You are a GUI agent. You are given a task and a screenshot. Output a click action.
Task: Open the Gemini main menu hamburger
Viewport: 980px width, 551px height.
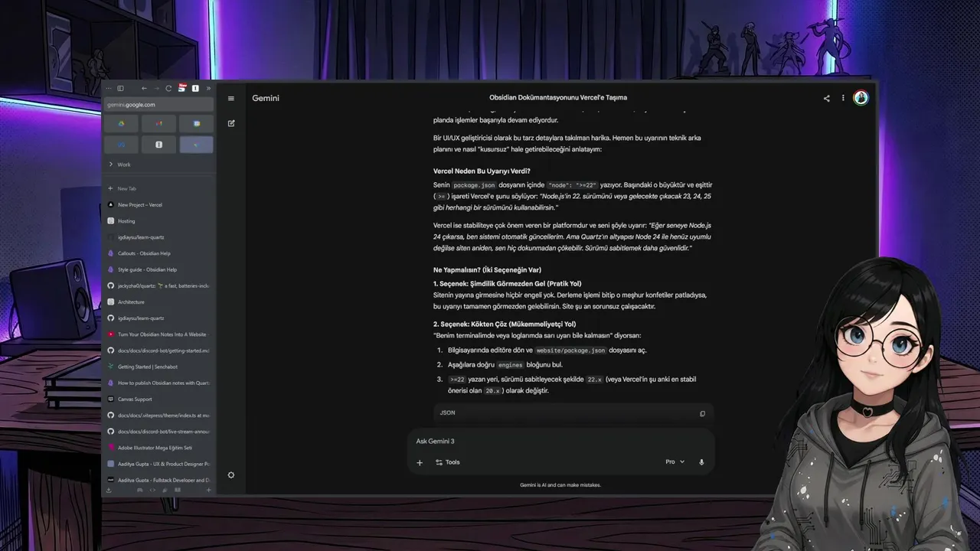tap(231, 98)
